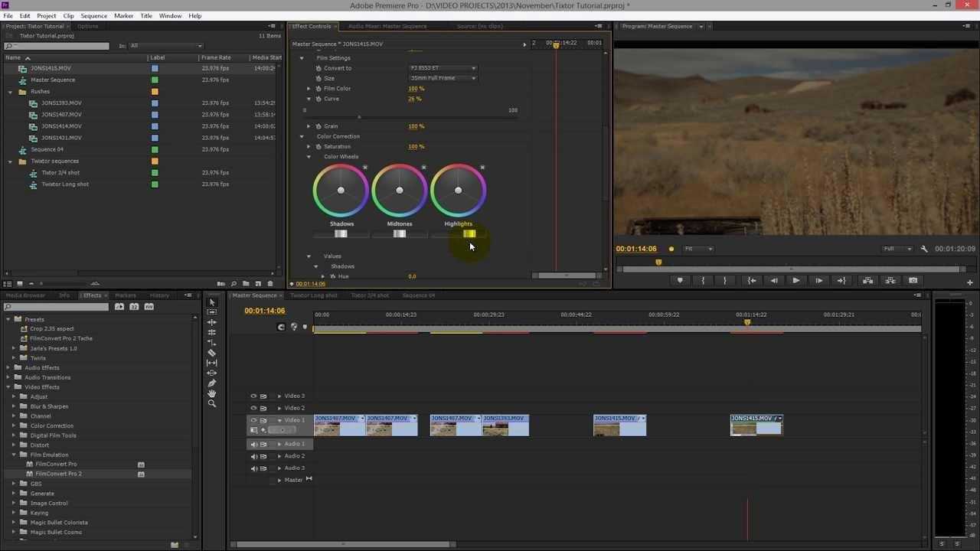Hide the Video 2 track output

pos(253,408)
